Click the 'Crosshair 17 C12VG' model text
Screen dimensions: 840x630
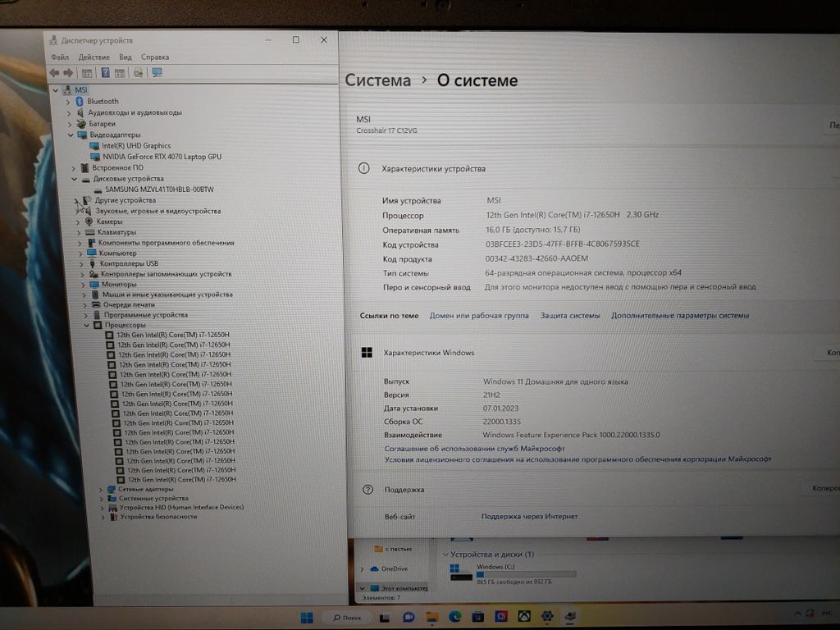[x=387, y=130]
